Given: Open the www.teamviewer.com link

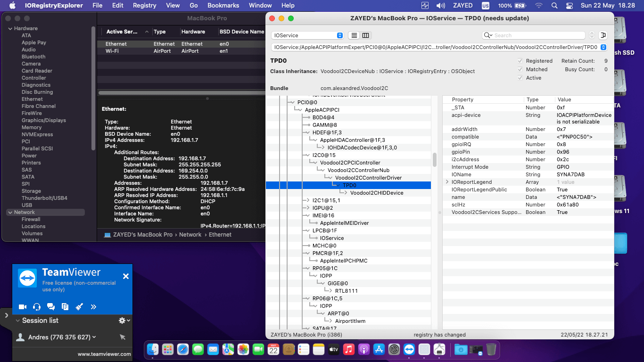Looking at the screenshot, I should (x=104, y=354).
